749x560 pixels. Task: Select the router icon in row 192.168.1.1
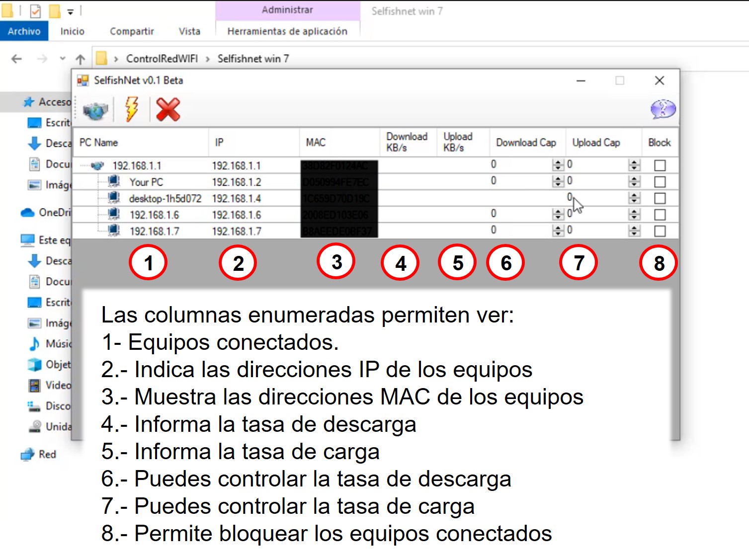point(97,165)
